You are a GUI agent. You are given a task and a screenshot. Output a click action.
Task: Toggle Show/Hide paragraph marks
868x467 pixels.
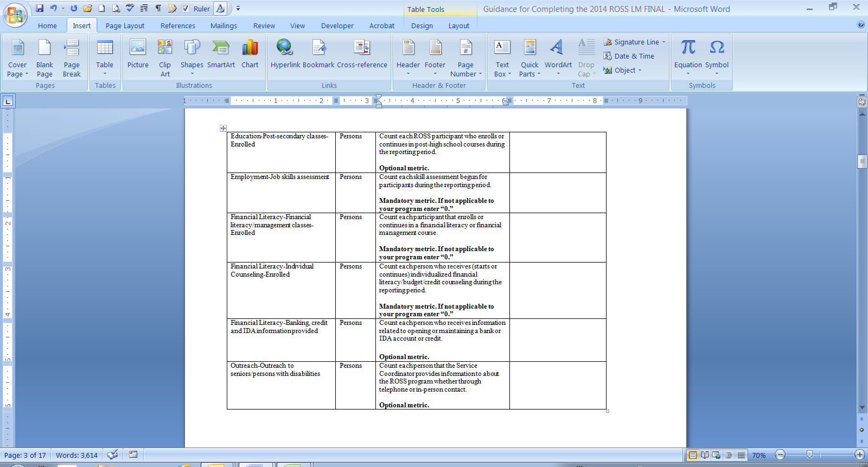(x=158, y=8)
